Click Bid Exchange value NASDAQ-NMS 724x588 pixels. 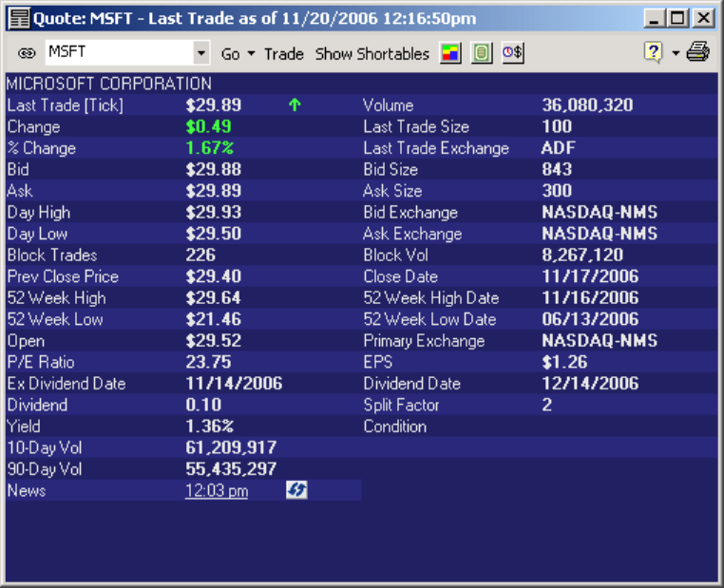click(x=600, y=213)
